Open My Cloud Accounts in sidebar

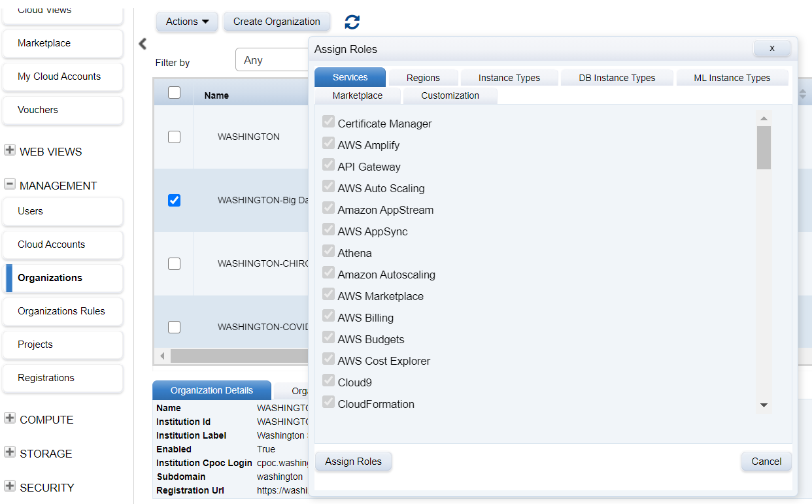point(62,76)
